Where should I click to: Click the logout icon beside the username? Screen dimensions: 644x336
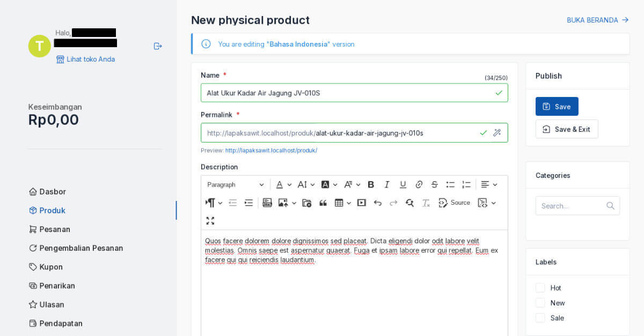pyautogui.click(x=158, y=46)
